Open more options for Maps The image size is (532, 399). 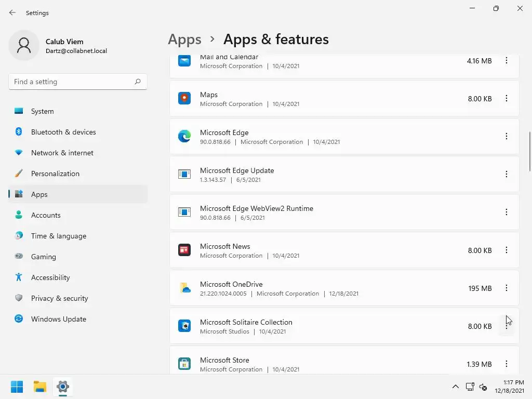click(507, 99)
